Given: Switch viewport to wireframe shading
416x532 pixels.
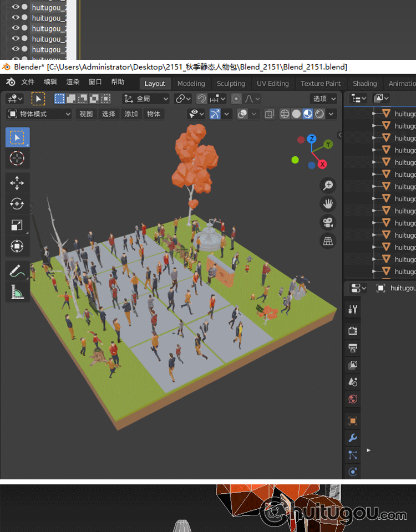Looking at the screenshot, I should pyautogui.click(x=285, y=114).
